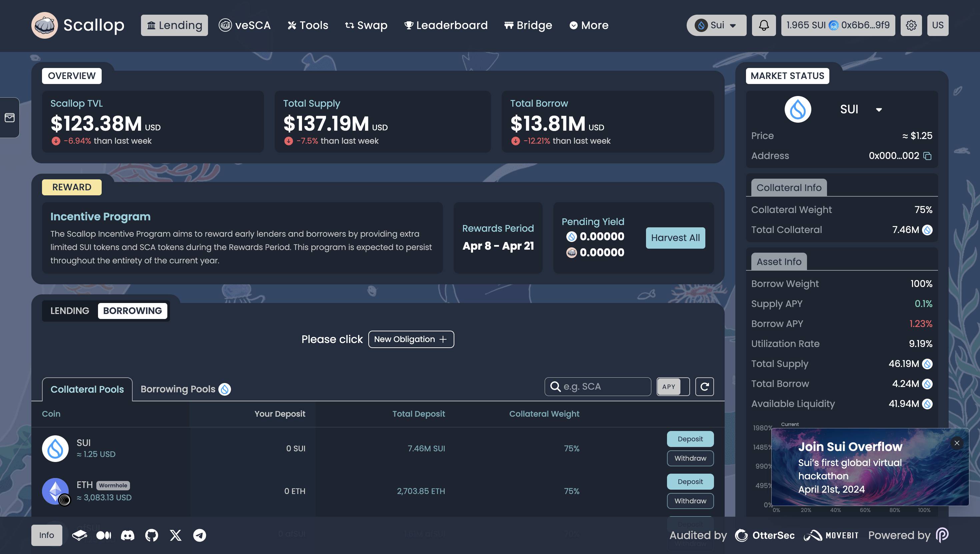
Task: Open the Telegram icon in footer
Action: [x=199, y=535]
